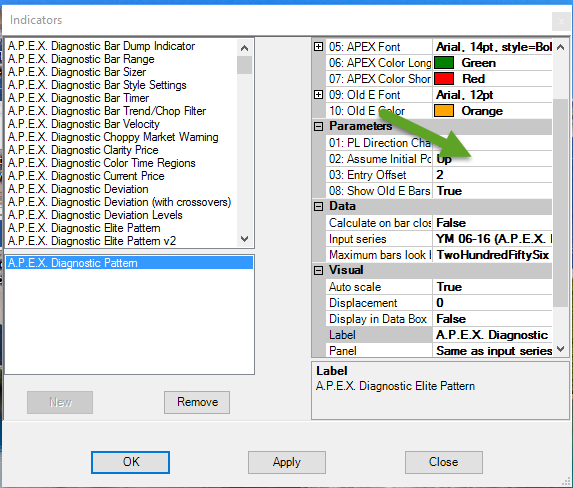Collapse the Parameters section
The height and width of the screenshot is (488, 573).
coord(318,126)
